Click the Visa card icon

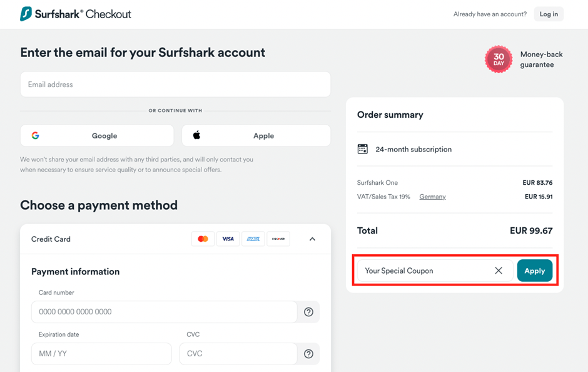point(228,239)
